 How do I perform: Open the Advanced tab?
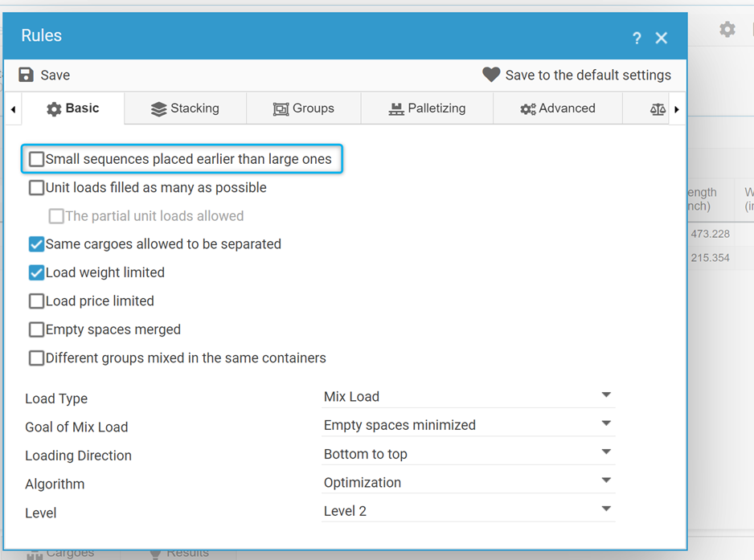pos(558,108)
